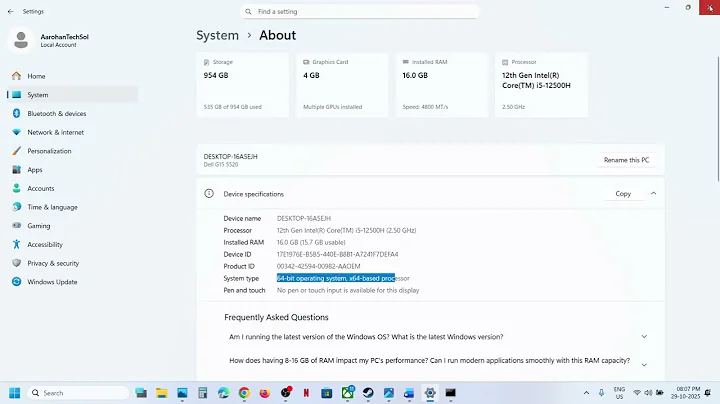Open Microsoft Edge from the taskbar
The height and width of the screenshot is (404, 720).
coord(223,393)
